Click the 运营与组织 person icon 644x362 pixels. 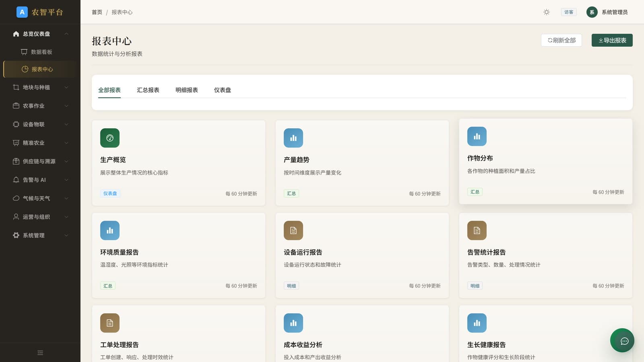pyautogui.click(x=16, y=217)
